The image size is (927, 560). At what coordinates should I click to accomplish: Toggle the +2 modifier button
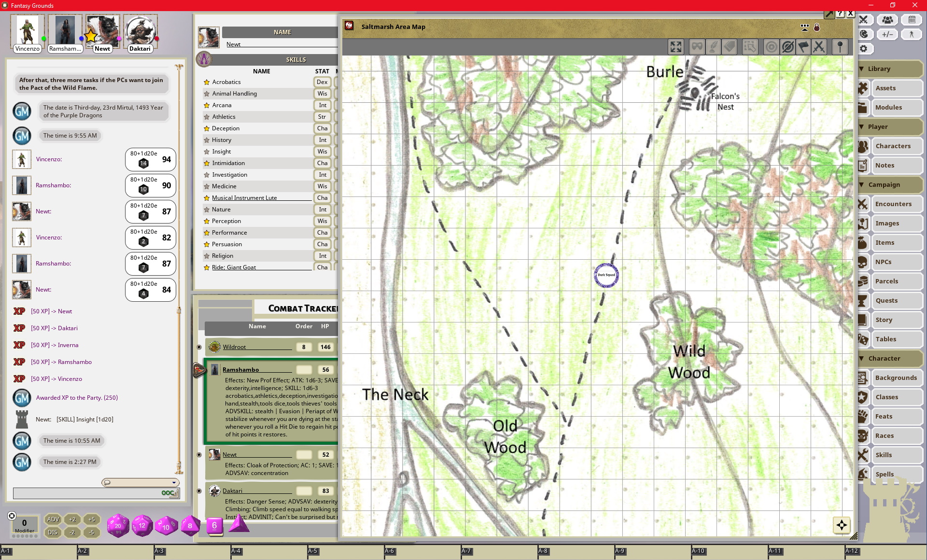click(x=72, y=519)
